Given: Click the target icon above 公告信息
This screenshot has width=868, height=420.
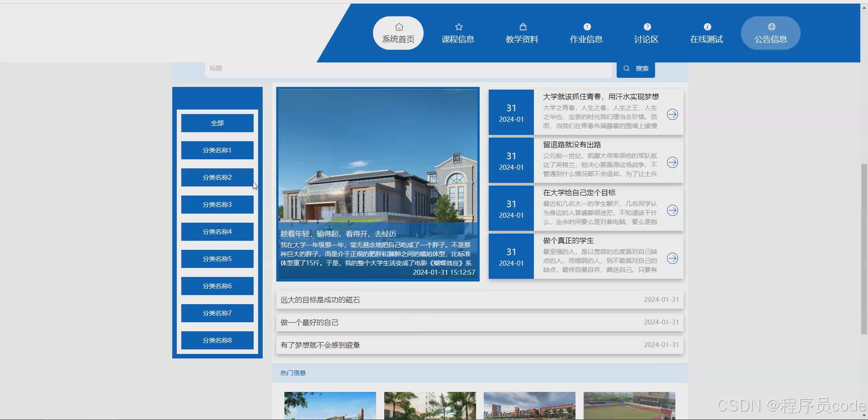Looking at the screenshot, I should [772, 27].
